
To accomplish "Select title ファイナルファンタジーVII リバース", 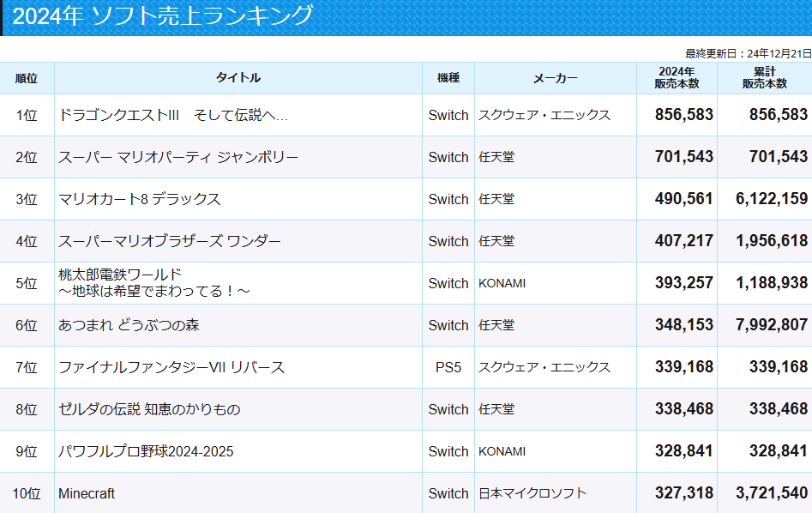I will (171, 367).
